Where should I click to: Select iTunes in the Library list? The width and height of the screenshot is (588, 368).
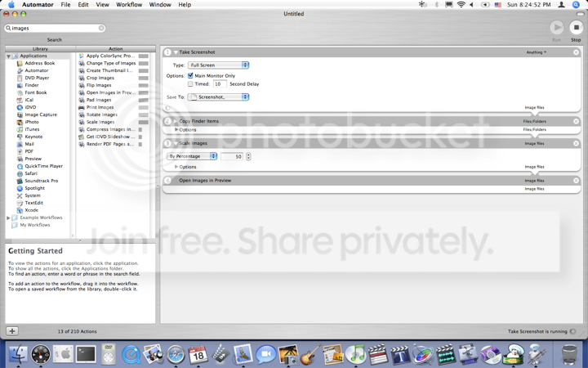(32, 129)
